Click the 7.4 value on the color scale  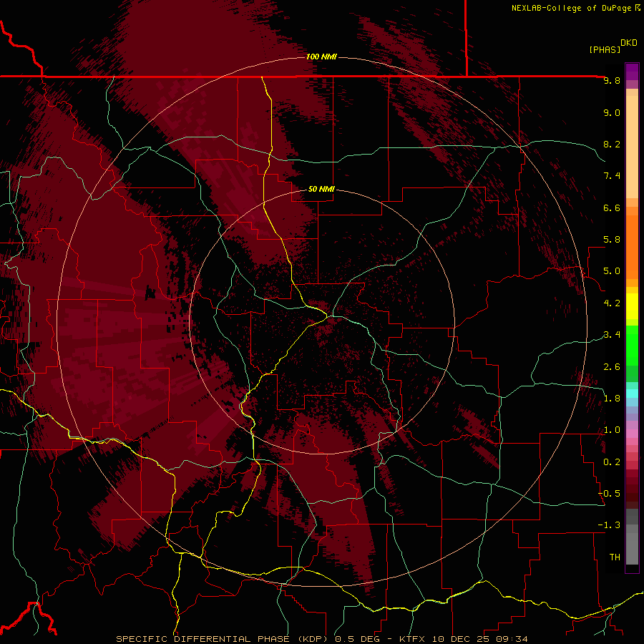pyautogui.click(x=612, y=176)
